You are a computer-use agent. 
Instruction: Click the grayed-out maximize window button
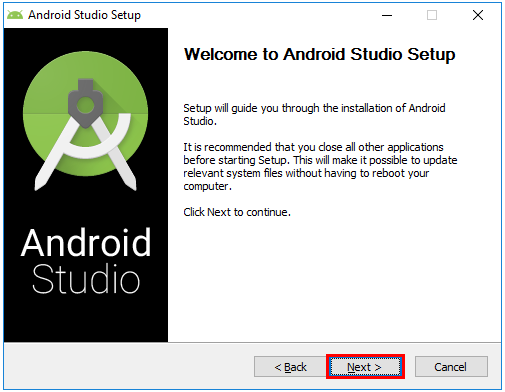pyautogui.click(x=432, y=15)
